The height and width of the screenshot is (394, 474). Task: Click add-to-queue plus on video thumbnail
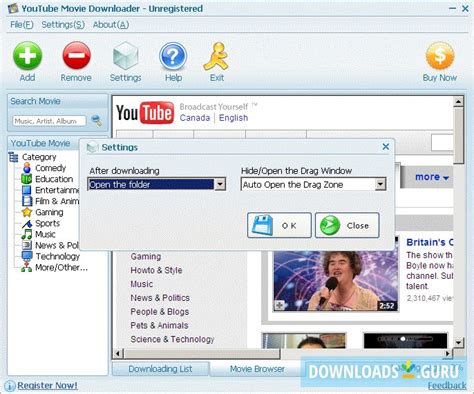[279, 305]
